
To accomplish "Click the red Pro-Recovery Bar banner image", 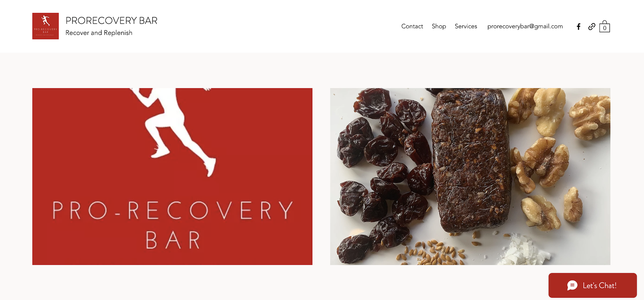I will (172, 176).
